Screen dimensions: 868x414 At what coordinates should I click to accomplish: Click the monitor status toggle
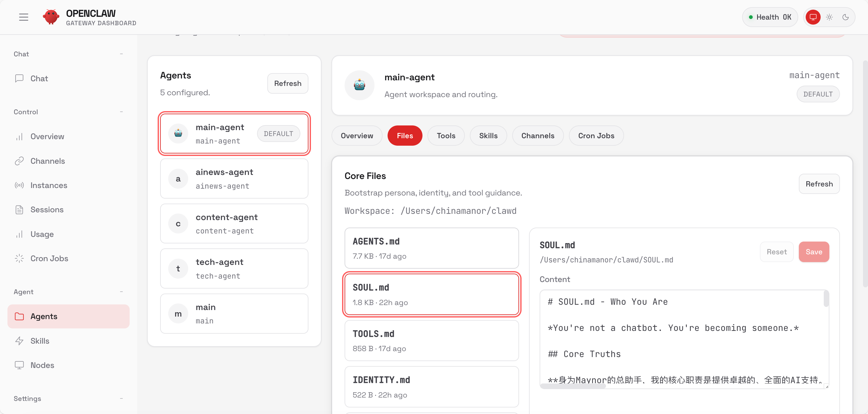pyautogui.click(x=813, y=17)
